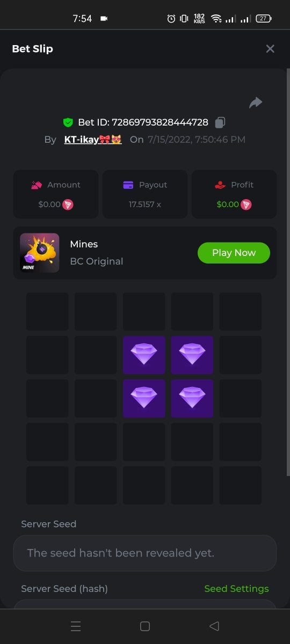
Task: Tap the Payout card icon
Action: (128, 185)
